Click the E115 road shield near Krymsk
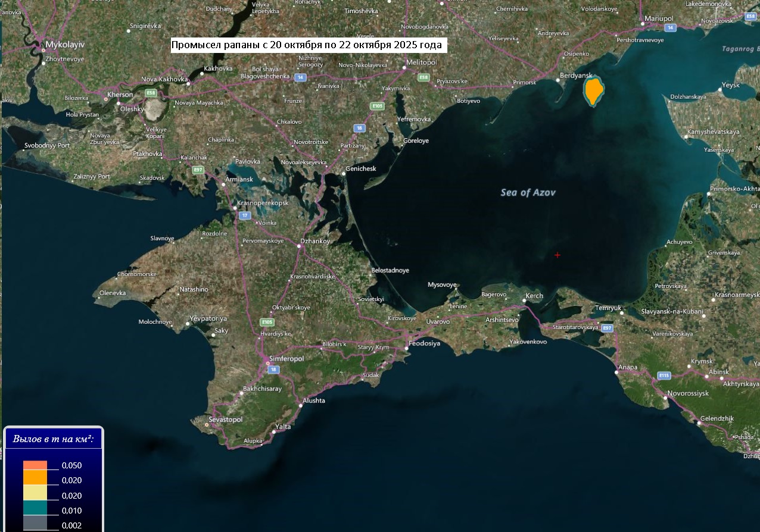This screenshot has width=760, height=532. 664,375
